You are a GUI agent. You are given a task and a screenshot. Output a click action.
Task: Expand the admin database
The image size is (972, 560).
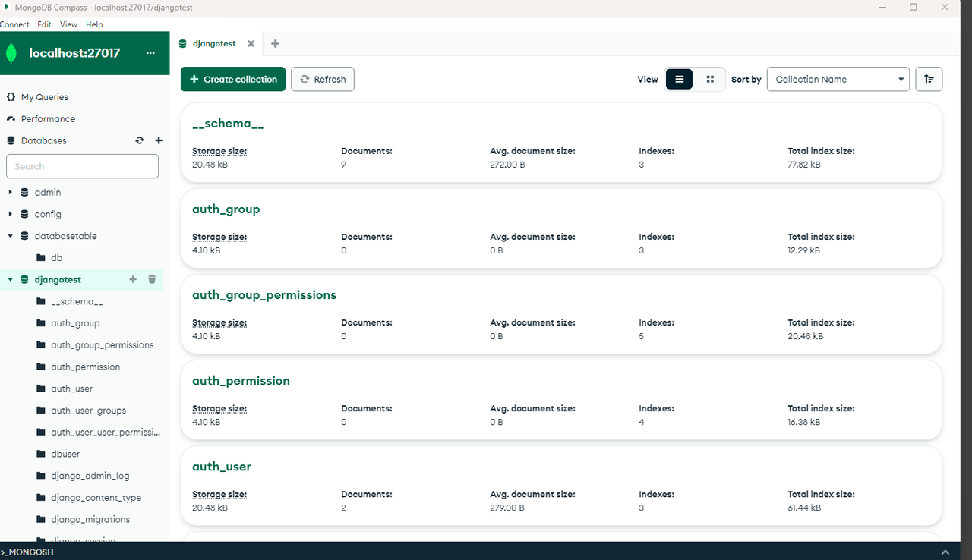(x=11, y=192)
